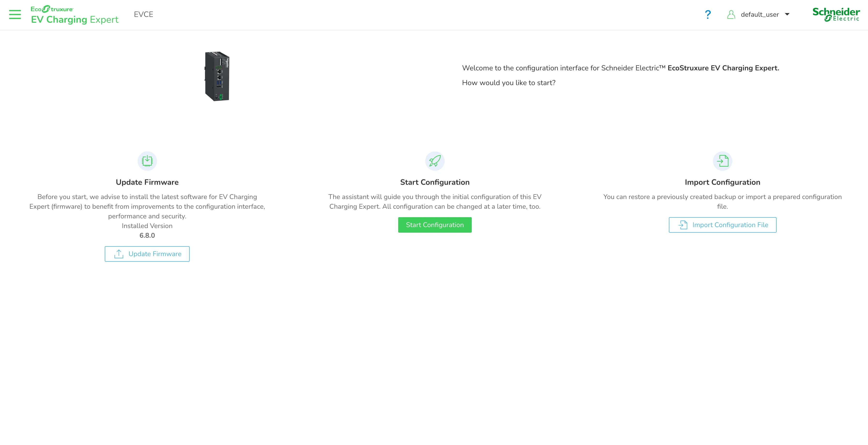Screen dimensions: 868x445
Task: Click the Schneider Electric logo
Action: click(836, 15)
